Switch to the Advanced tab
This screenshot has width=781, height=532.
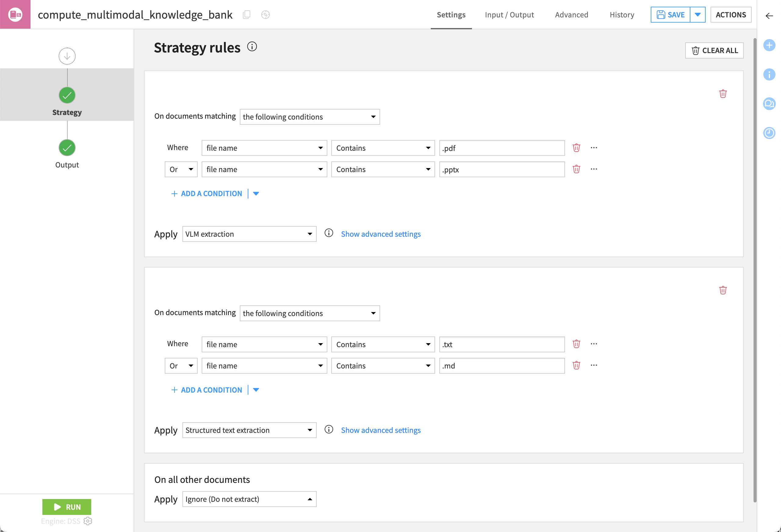pos(571,15)
